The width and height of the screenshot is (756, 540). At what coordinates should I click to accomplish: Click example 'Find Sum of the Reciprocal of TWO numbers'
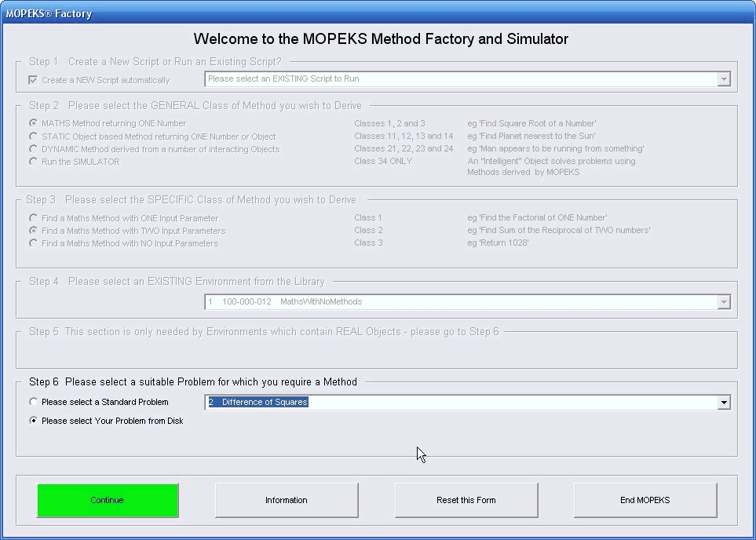[559, 230]
